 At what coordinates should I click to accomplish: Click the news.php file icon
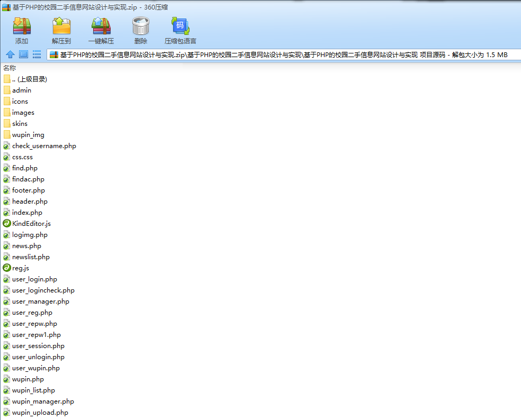7,246
